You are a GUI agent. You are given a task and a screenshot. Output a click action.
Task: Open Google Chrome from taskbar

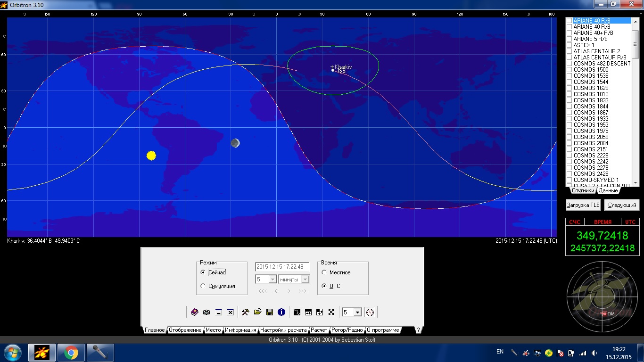71,353
